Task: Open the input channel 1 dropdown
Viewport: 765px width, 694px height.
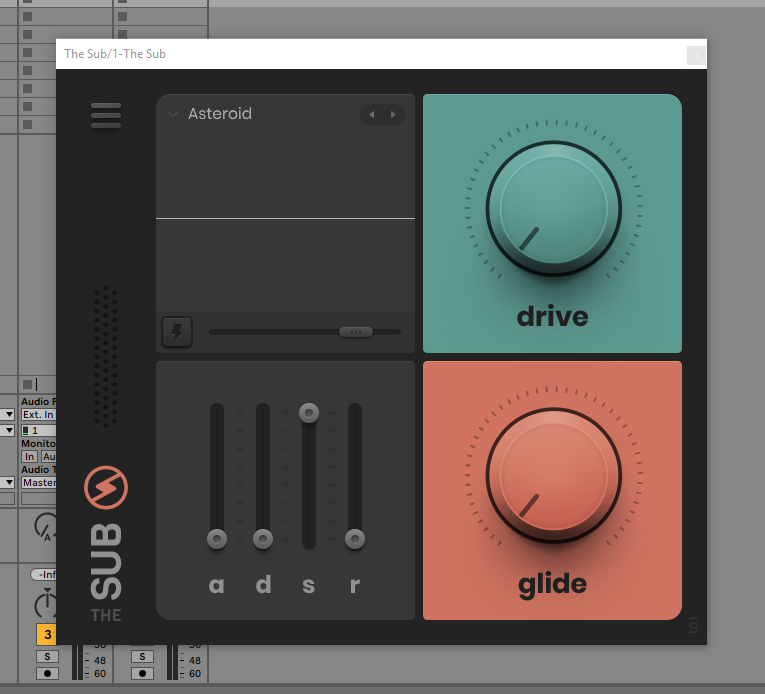Action: 39,430
